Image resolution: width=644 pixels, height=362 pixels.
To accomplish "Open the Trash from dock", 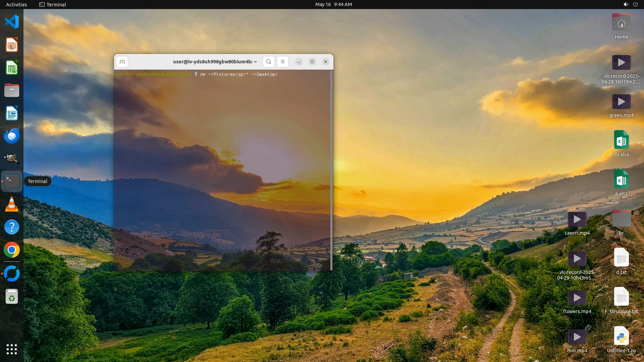I will click(x=12, y=297).
